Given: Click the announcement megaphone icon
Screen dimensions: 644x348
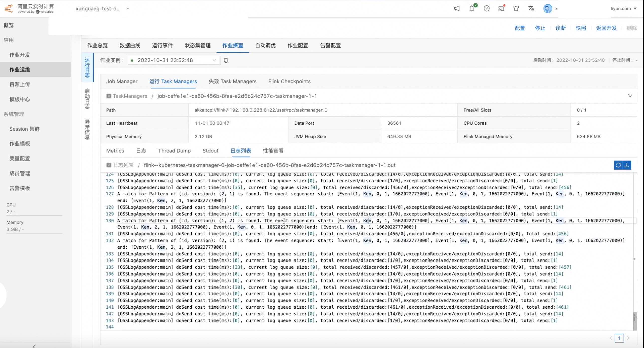Looking at the screenshot, I should click(x=457, y=9).
